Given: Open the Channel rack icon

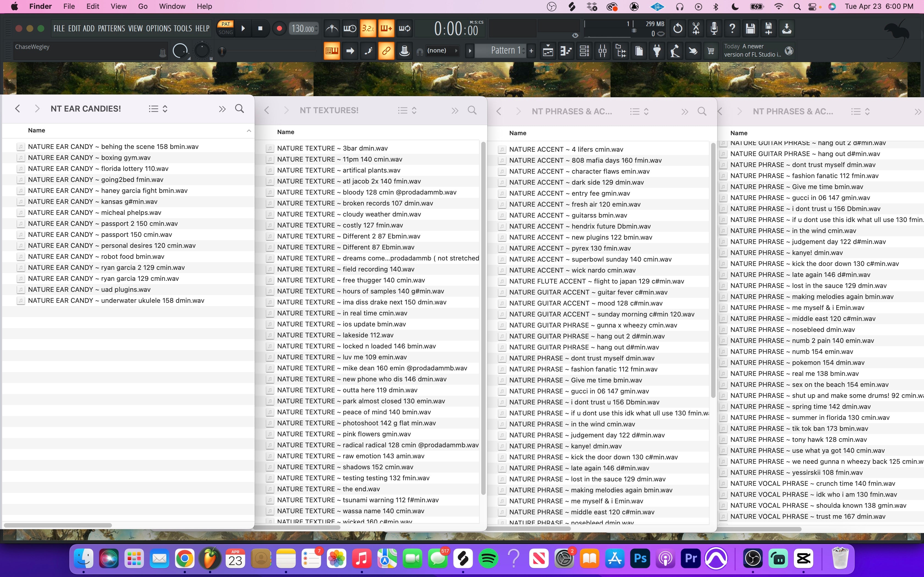Looking at the screenshot, I should (x=584, y=51).
